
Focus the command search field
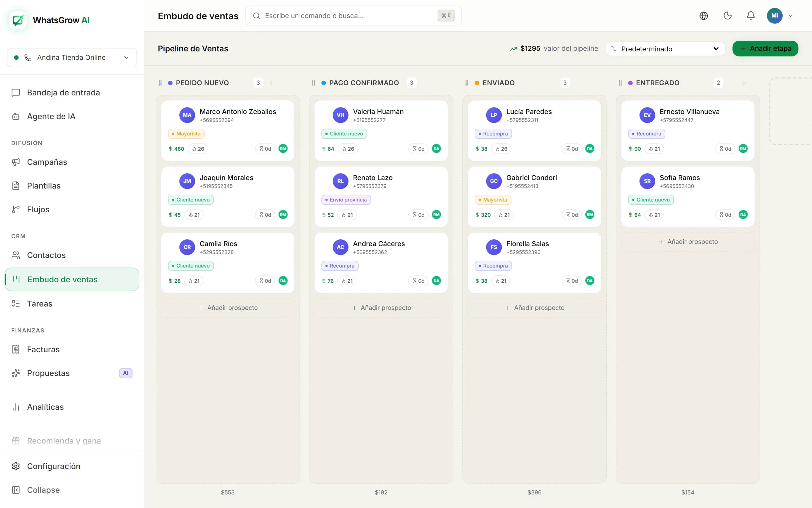coord(353,16)
